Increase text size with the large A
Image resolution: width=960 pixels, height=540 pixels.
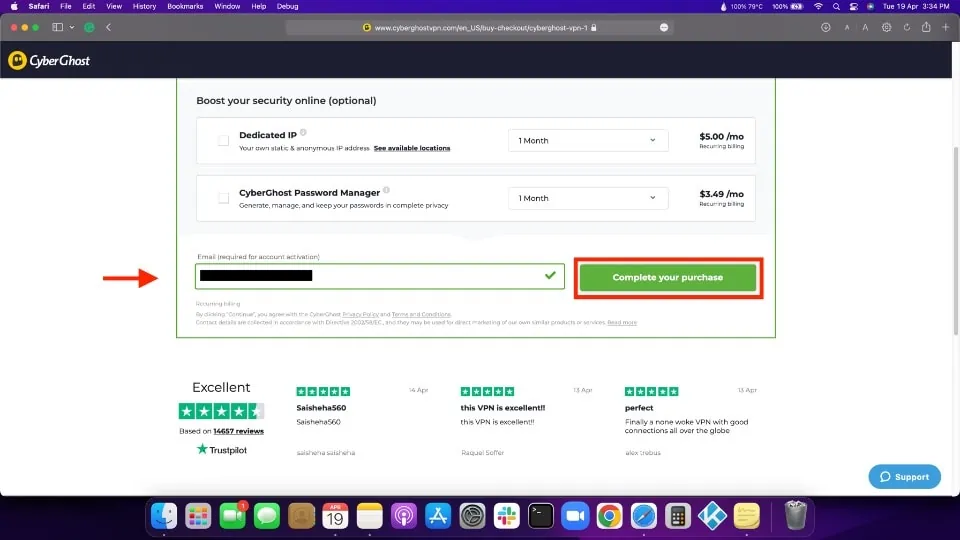(865, 28)
